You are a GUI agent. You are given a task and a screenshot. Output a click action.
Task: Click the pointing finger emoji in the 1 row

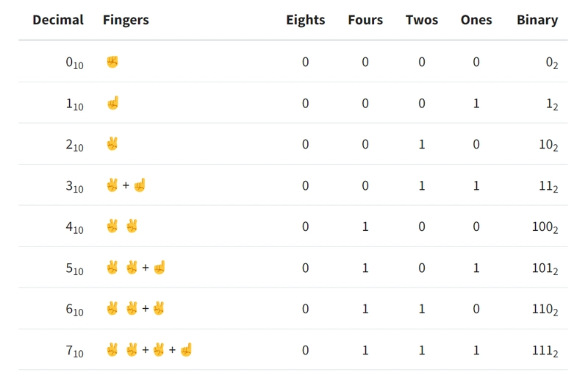(113, 103)
